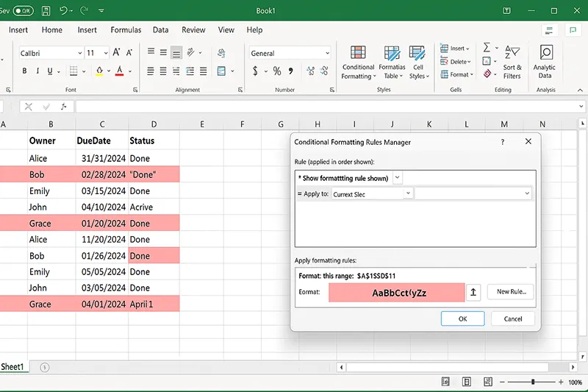Screen dimensions: 588x392
Task: Click the Redo arrow icon
Action: click(x=85, y=10)
